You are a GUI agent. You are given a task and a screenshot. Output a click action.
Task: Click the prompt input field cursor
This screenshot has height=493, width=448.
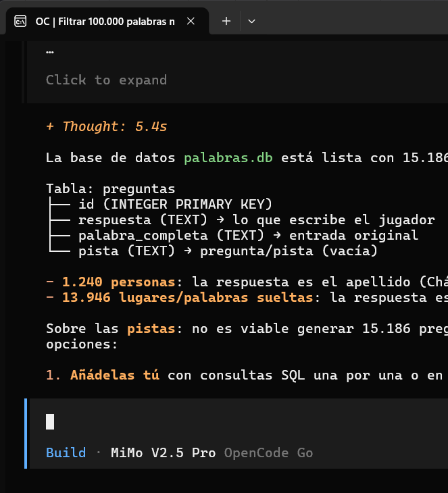[x=50, y=421]
